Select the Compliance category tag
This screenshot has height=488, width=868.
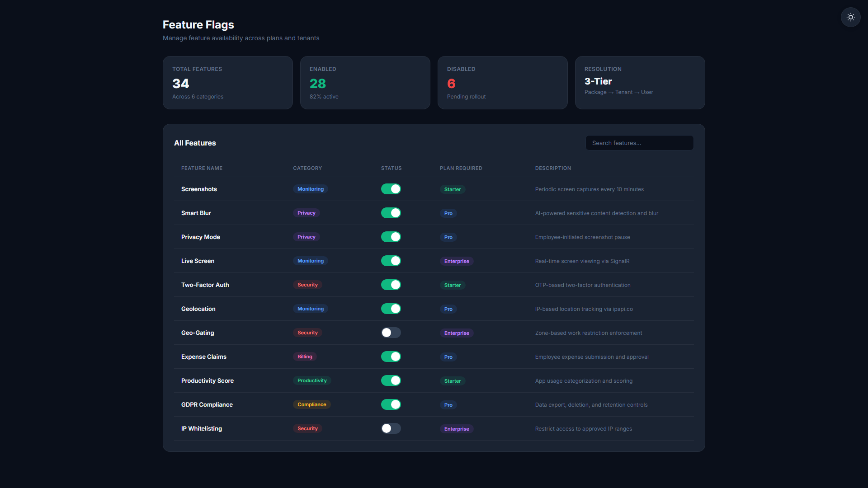coord(311,404)
